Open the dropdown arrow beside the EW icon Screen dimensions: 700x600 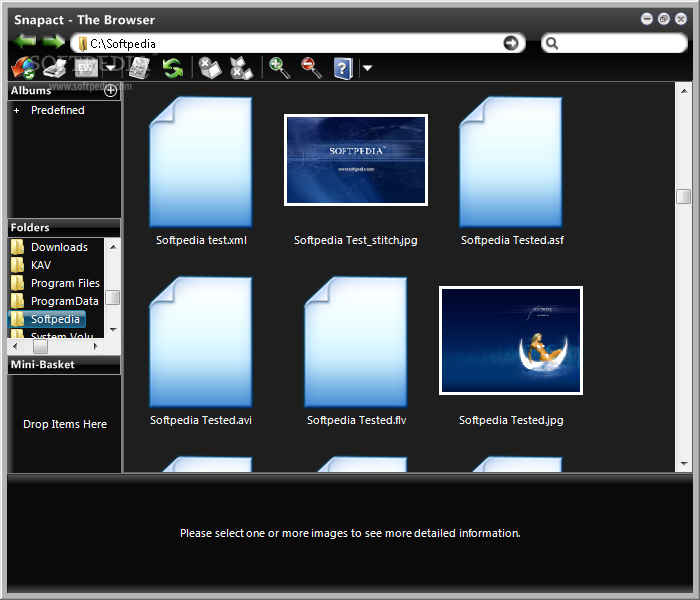coord(110,68)
